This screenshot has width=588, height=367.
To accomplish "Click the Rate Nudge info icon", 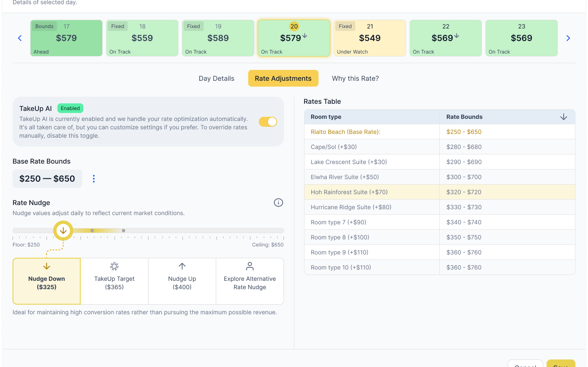I will click(x=279, y=203).
